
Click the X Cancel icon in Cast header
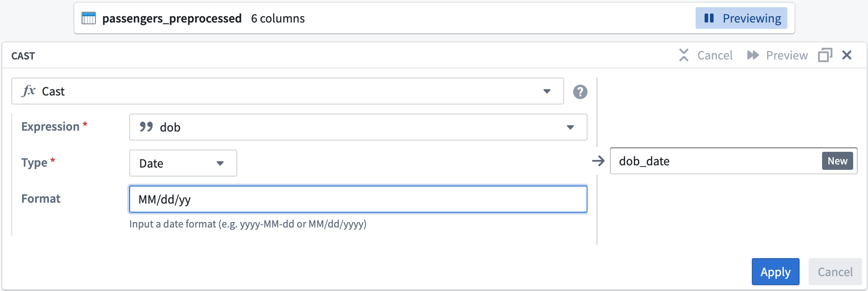pyautogui.click(x=684, y=55)
